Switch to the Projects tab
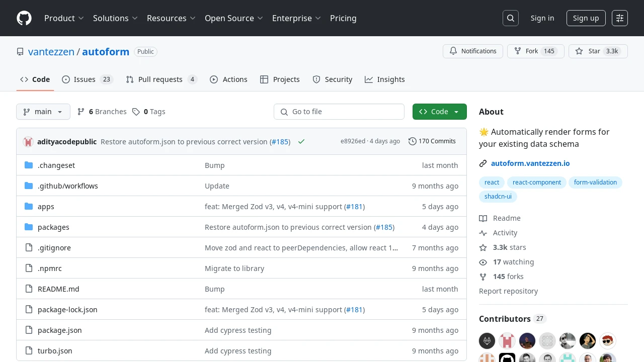This screenshot has width=644, height=362. click(x=280, y=79)
